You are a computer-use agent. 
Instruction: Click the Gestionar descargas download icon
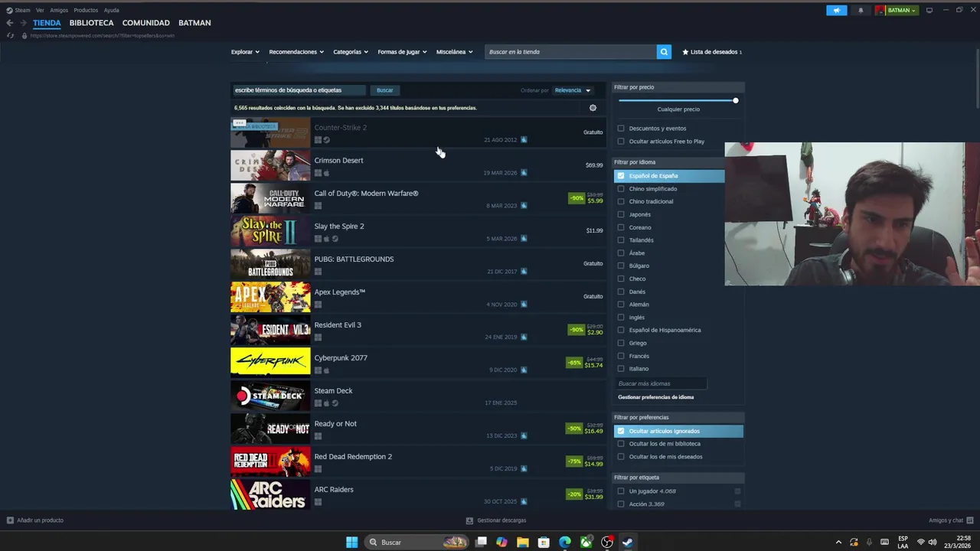click(469, 520)
